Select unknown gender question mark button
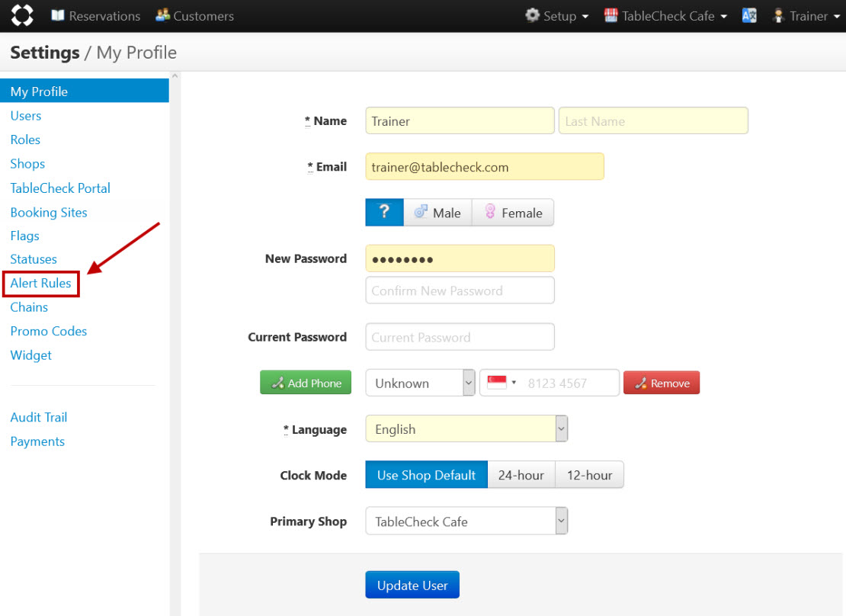 [384, 212]
